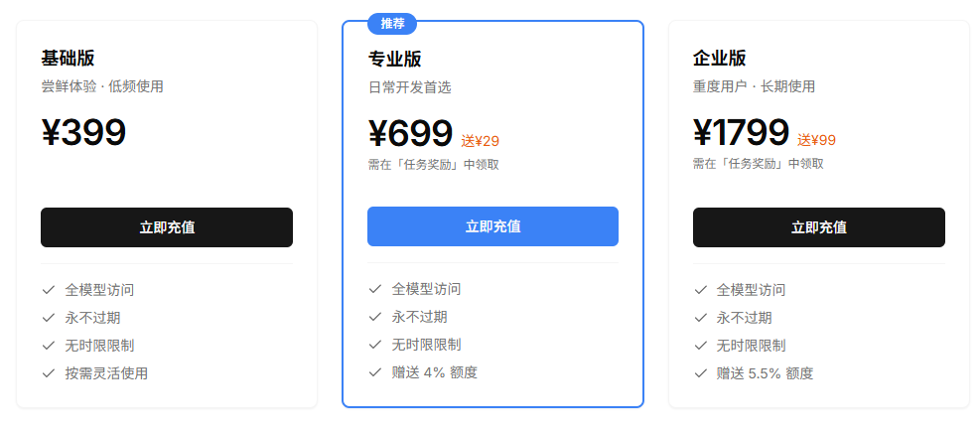Click the ¥1799 price

pyautogui.click(x=741, y=133)
